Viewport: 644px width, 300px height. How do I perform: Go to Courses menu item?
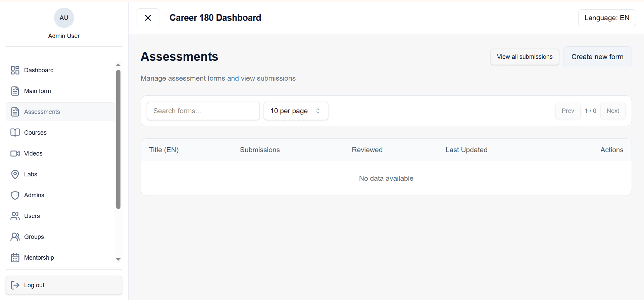point(60,133)
